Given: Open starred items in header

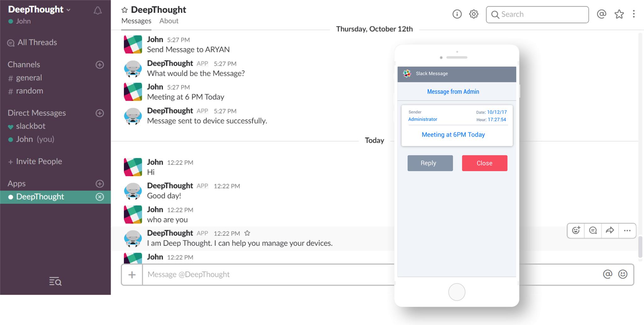Looking at the screenshot, I should pyautogui.click(x=619, y=14).
